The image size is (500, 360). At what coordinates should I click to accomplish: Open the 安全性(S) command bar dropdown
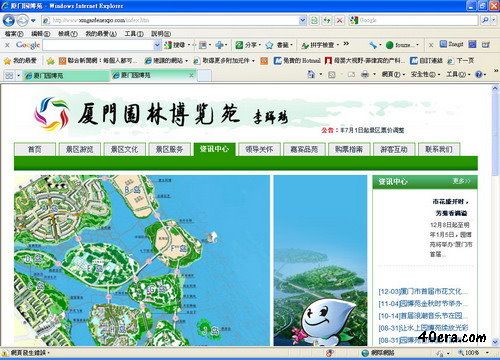pos(425,74)
